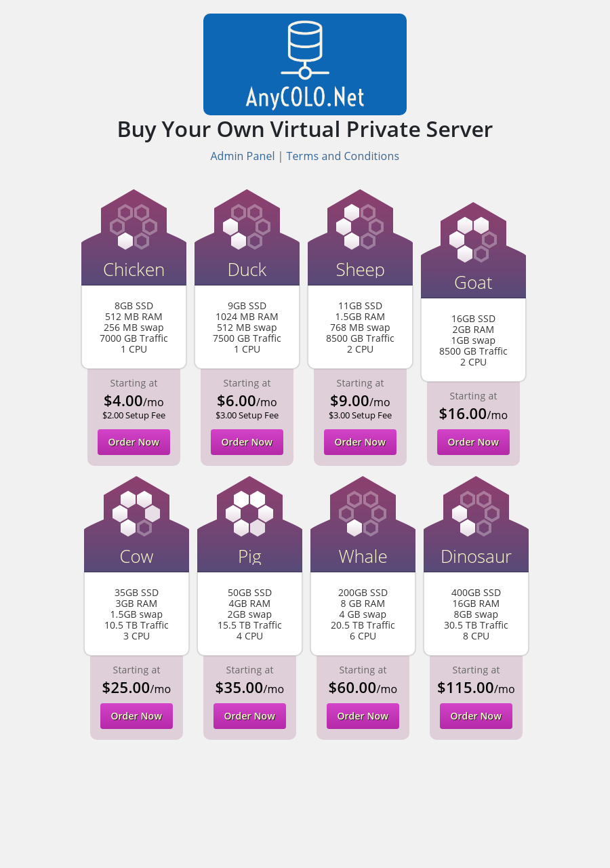Click the Whale plan hexagon icon

coord(363,513)
